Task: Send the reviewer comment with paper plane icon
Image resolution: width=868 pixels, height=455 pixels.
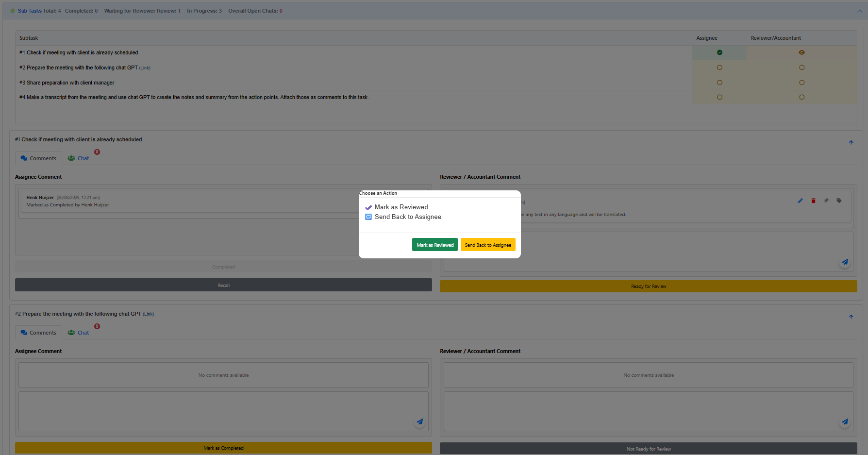Action: pyautogui.click(x=845, y=262)
